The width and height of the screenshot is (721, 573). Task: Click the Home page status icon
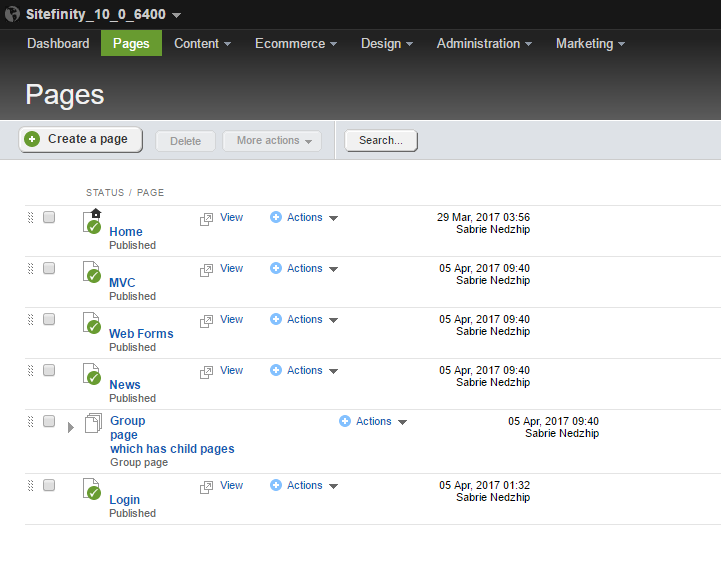pyautogui.click(x=92, y=222)
